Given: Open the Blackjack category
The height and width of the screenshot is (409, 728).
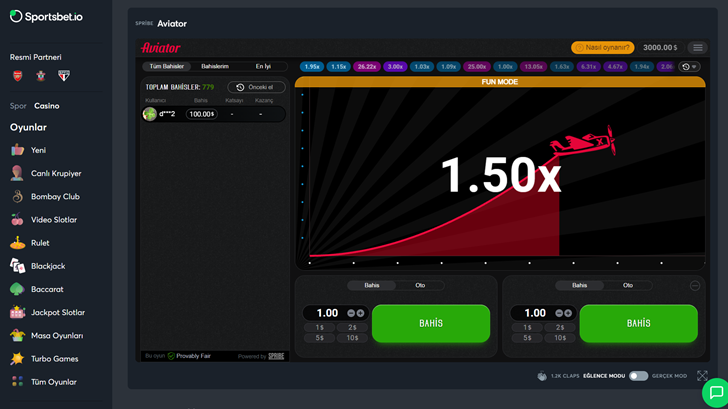Looking at the screenshot, I should click(38, 266).
